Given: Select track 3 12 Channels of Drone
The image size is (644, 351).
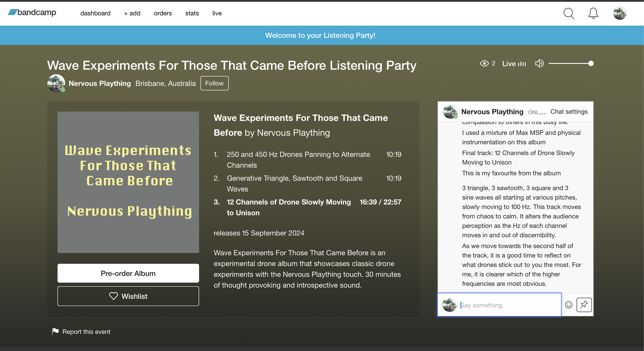Looking at the screenshot, I should coord(307,207).
